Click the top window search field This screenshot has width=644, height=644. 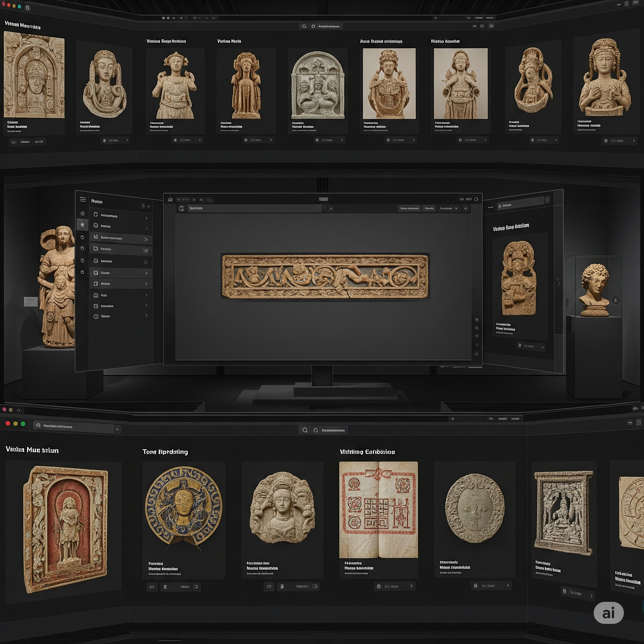[321, 26]
